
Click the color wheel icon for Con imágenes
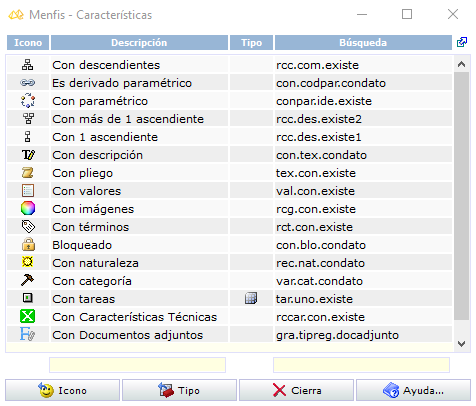[28, 209]
